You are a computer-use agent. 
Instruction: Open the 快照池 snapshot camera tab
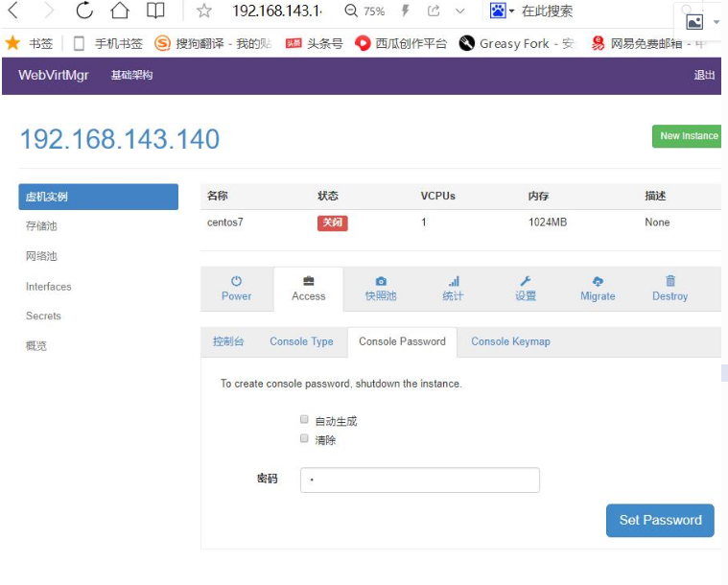381,289
